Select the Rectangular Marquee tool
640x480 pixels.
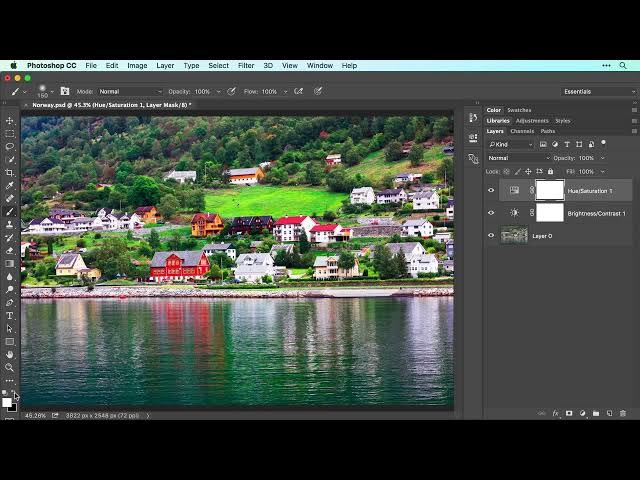(10, 134)
